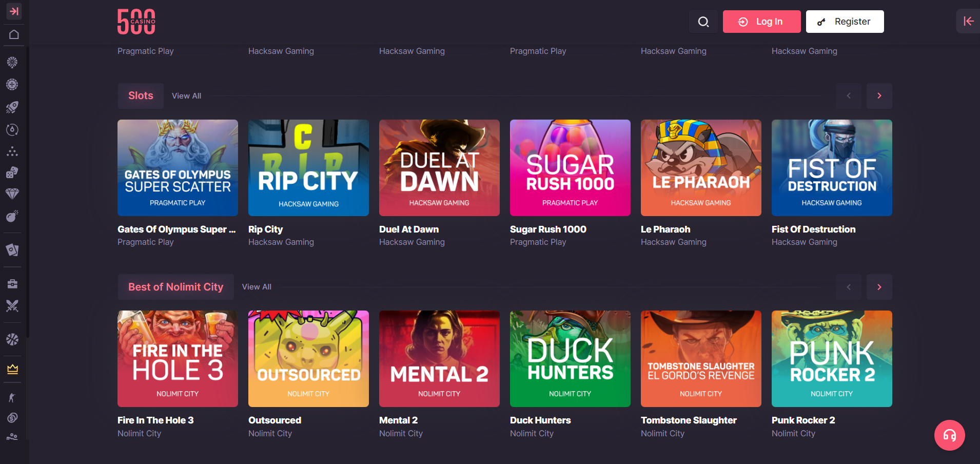Viewport: 980px width, 464px height.
Task: Open Fire In The Hole 3 thumbnail
Action: [178, 359]
